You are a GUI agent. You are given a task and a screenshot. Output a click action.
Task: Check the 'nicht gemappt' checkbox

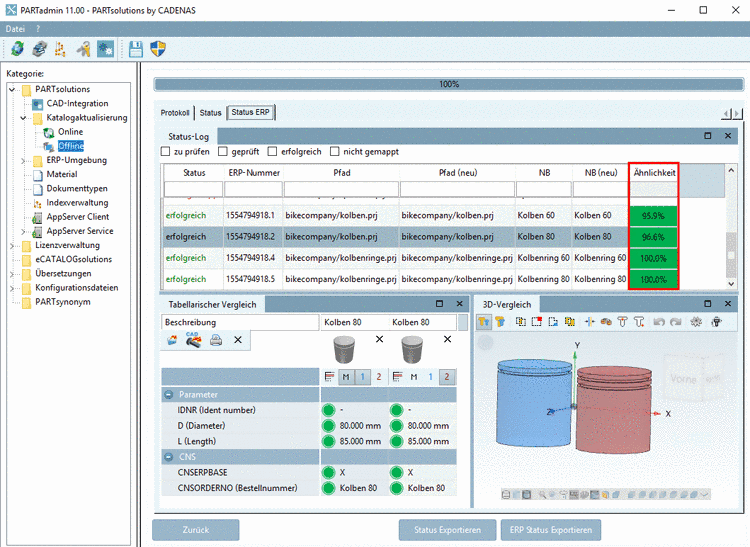(x=335, y=151)
